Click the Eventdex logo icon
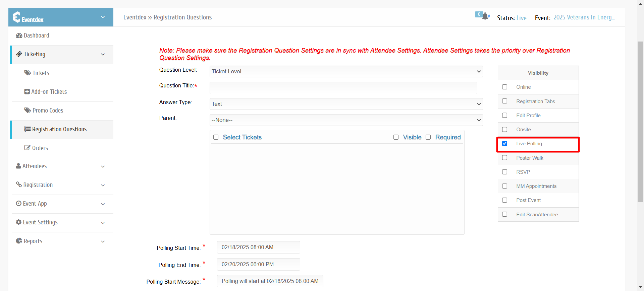This screenshot has width=644, height=291. tap(16, 17)
